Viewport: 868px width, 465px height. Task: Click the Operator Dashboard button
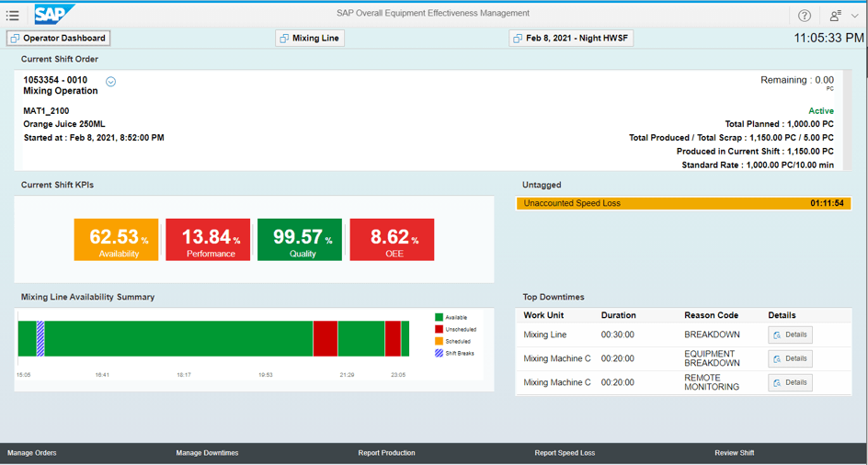(58, 39)
